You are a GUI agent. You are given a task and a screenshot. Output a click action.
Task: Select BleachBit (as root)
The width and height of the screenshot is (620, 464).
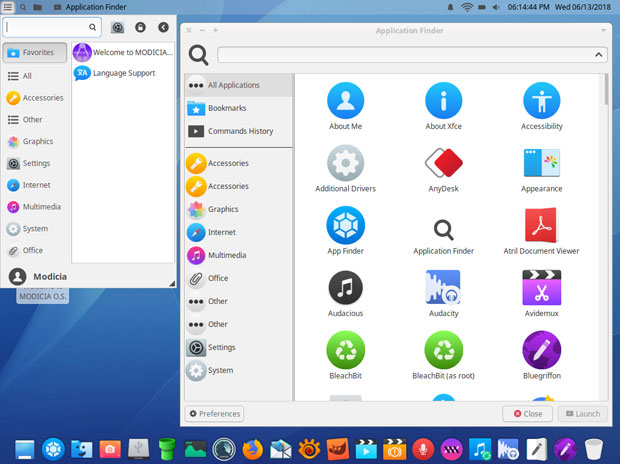(443, 355)
